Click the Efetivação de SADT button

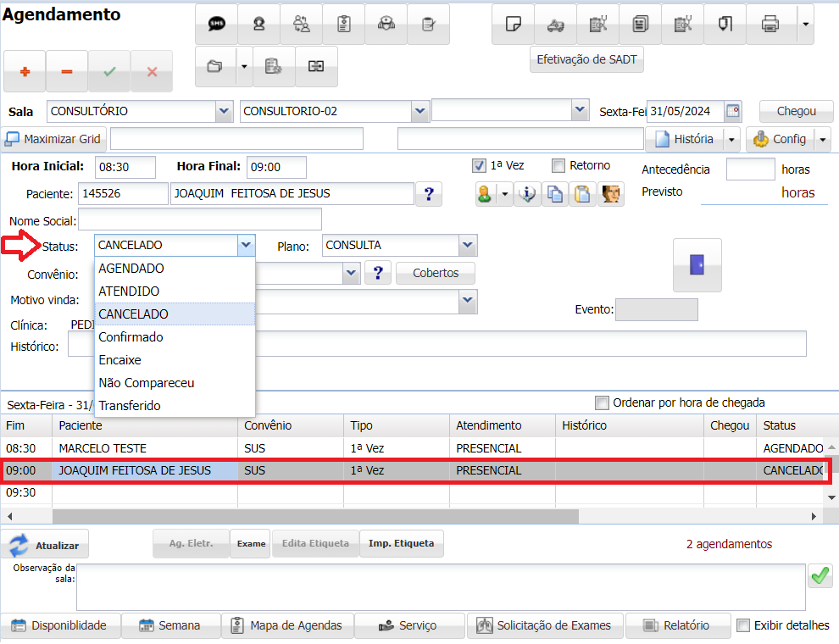coord(586,60)
